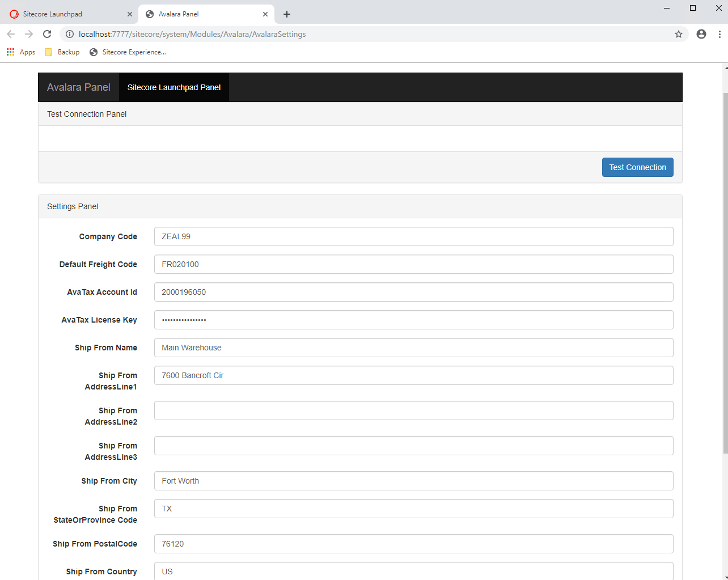Click the Test Connection button
Viewport: 728px width, 580px height.
[x=638, y=167]
